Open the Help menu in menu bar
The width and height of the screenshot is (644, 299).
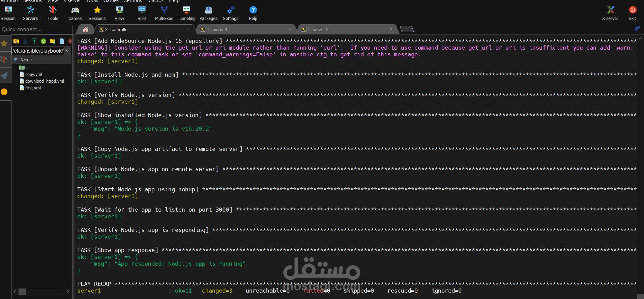tap(174, 1)
